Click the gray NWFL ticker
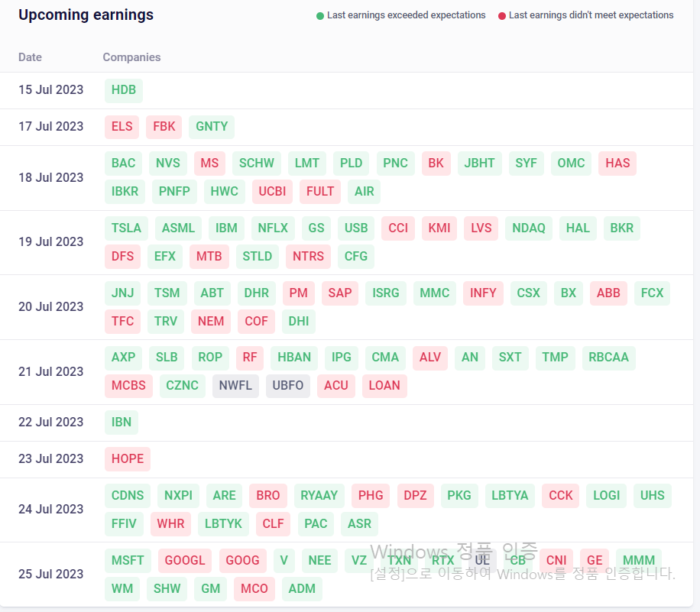 [x=235, y=386]
